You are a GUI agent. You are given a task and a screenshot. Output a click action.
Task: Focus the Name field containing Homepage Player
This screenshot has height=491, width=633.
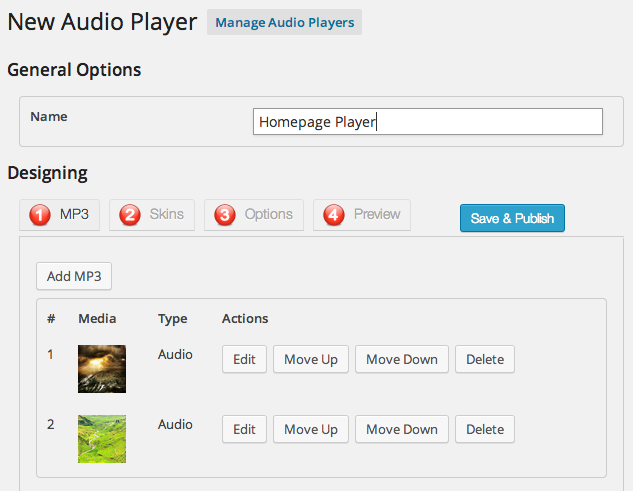coord(427,122)
